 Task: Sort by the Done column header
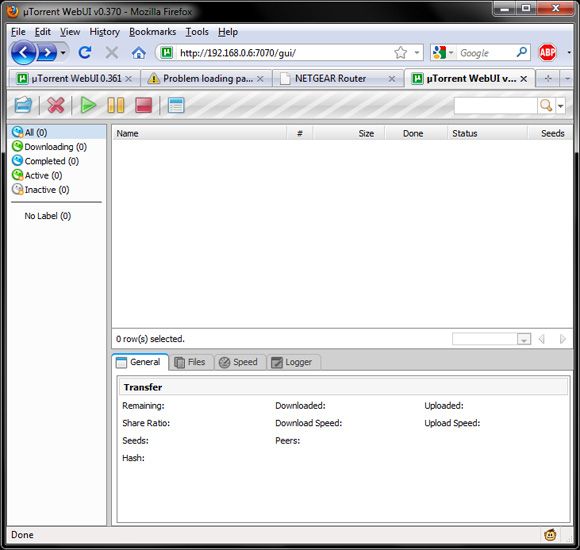point(416,134)
